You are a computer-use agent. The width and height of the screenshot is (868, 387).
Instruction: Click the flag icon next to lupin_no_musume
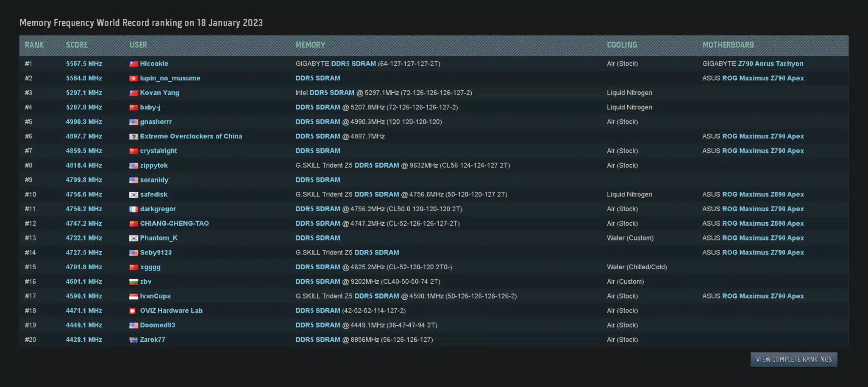pos(134,78)
